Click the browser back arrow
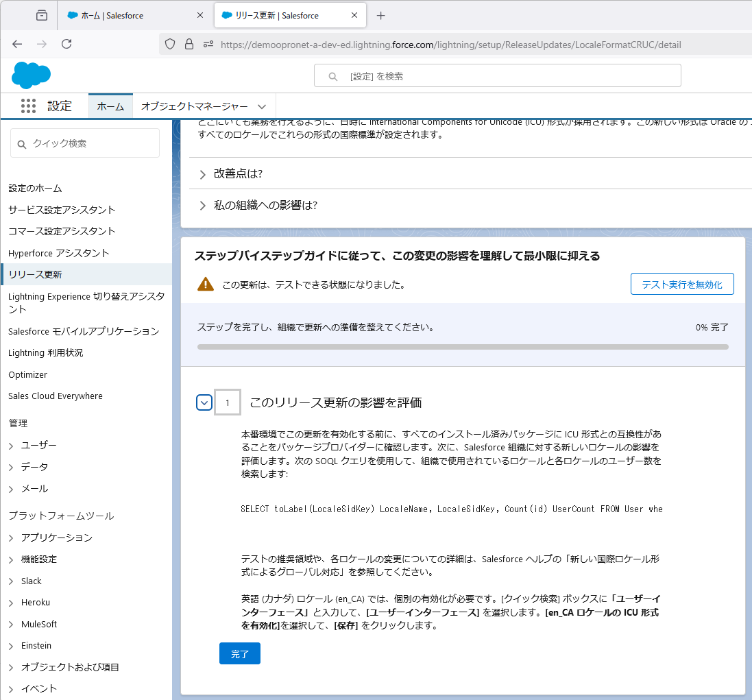 click(x=17, y=44)
